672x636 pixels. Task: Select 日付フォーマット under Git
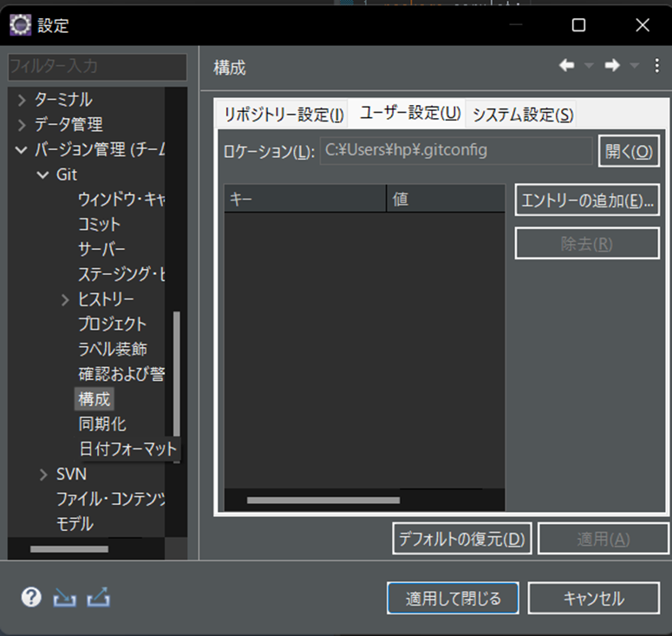(127, 449)
